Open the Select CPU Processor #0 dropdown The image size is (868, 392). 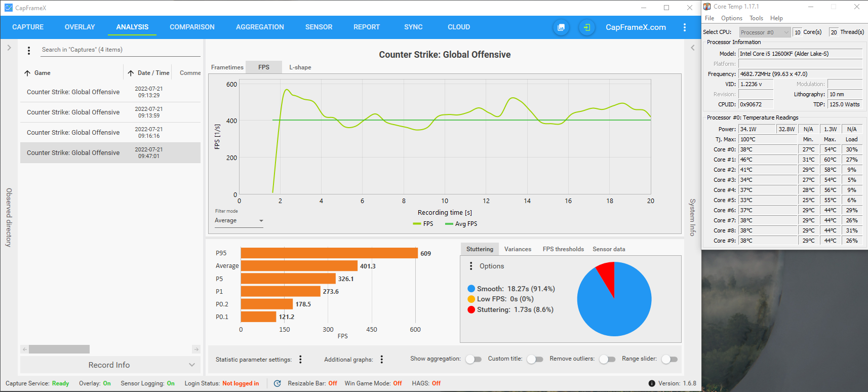[765, 32]
